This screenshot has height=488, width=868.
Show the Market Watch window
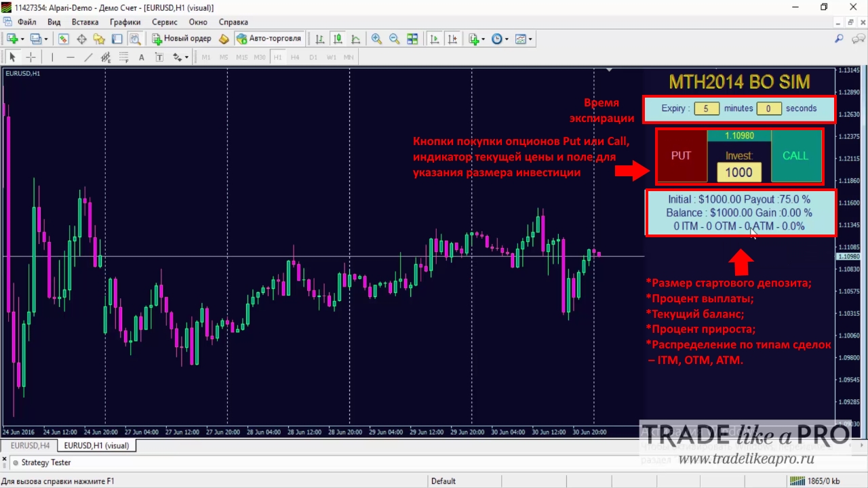click(x=63, y=39)
